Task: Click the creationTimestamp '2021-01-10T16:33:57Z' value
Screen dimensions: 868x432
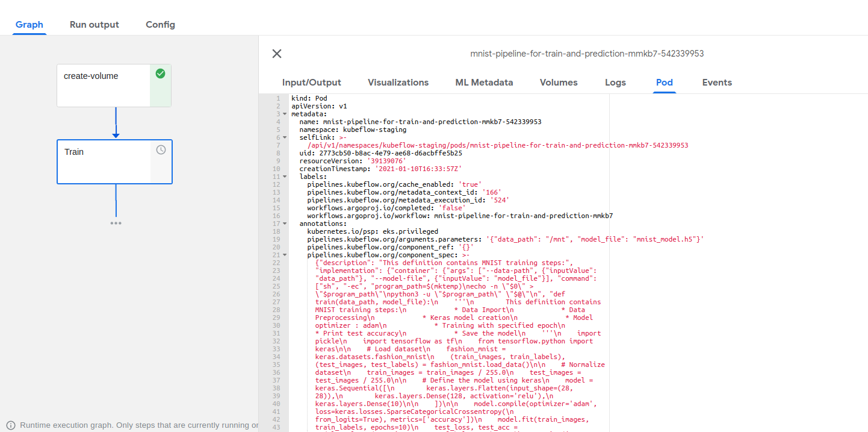Action: pyautogui.click(x=418, y=169)
